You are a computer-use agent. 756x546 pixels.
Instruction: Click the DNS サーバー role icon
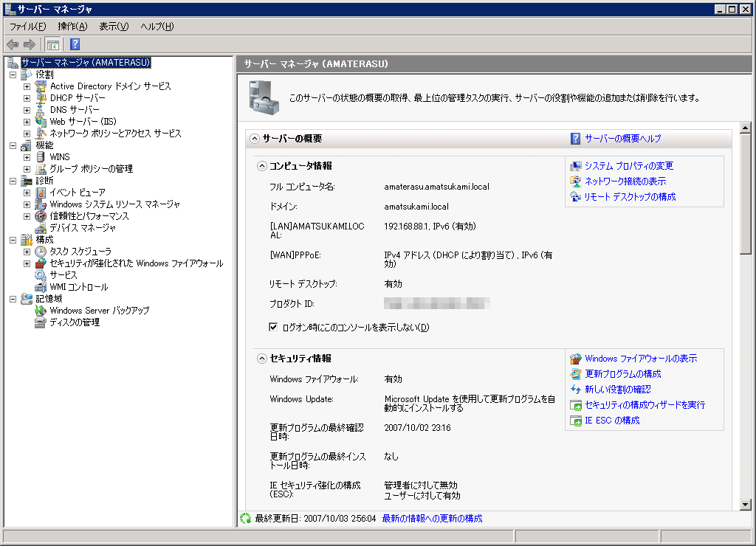coord(41,110)
